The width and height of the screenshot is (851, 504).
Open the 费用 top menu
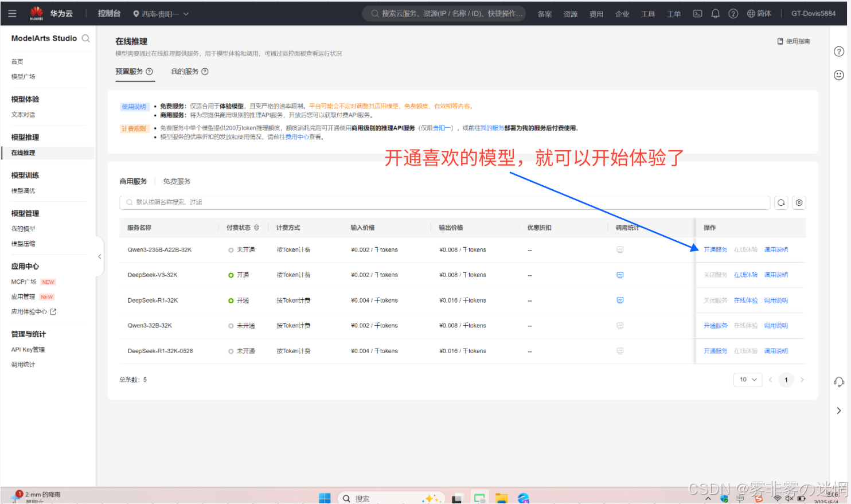pos(596,14)
